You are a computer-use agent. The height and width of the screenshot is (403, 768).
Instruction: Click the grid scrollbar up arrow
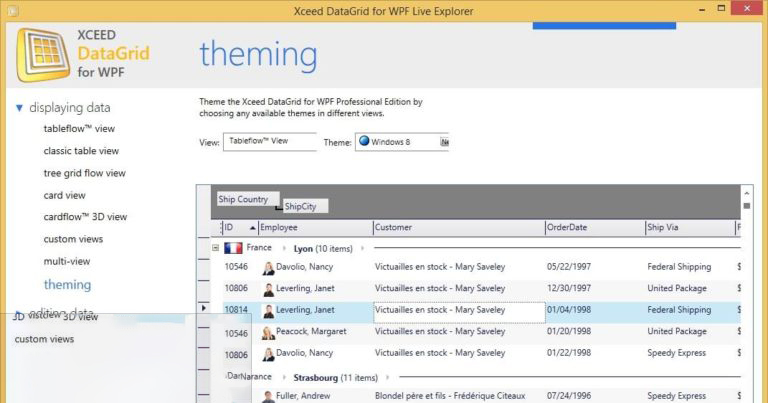coord(746,193)
